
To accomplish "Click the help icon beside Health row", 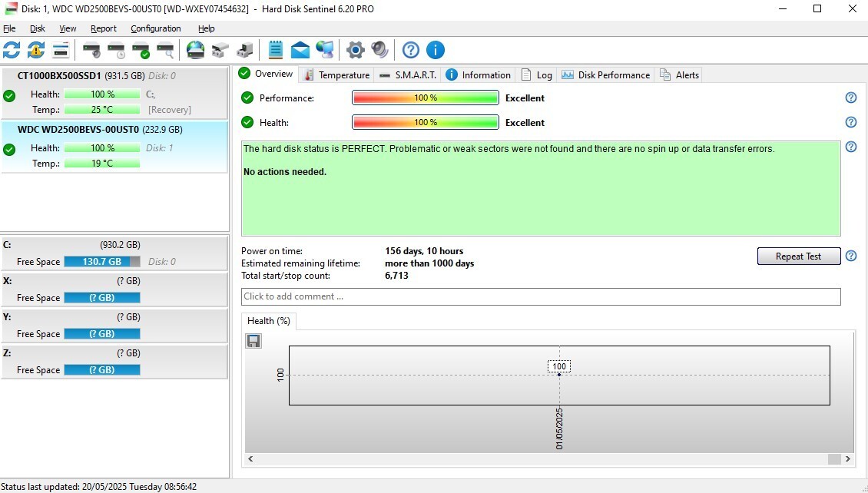I will tap(851, 122).
